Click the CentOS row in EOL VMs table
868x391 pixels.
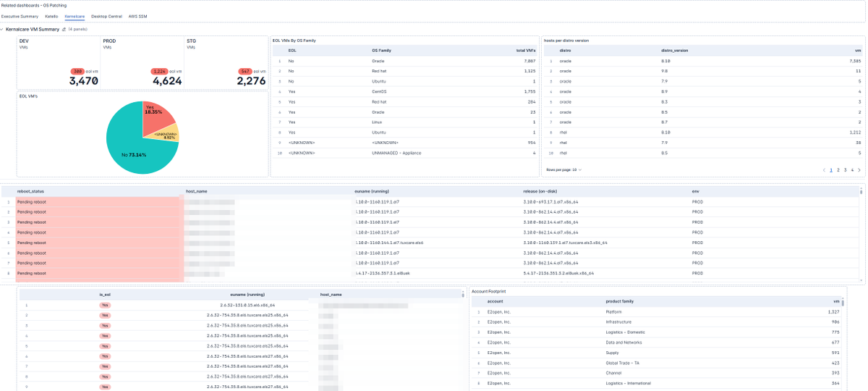(405, 92)
